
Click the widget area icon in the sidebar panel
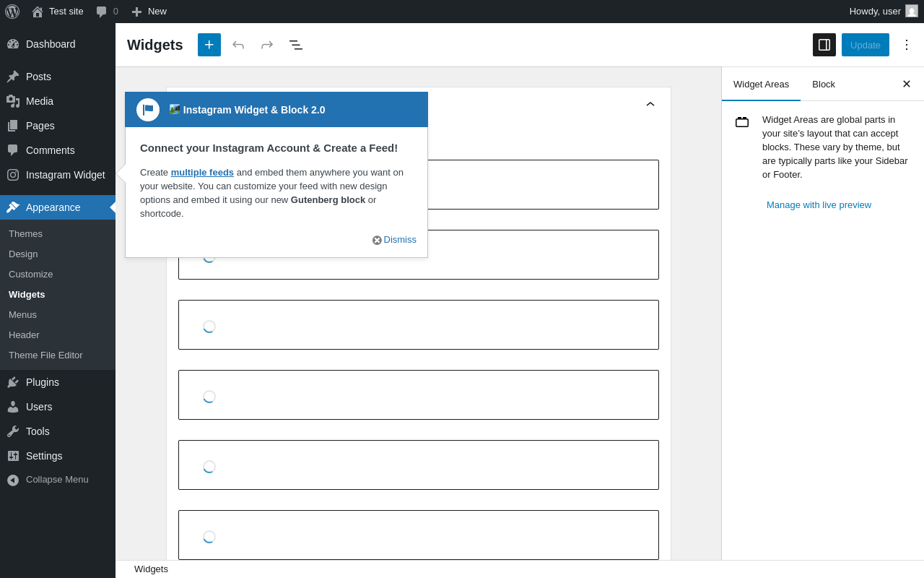742,122
